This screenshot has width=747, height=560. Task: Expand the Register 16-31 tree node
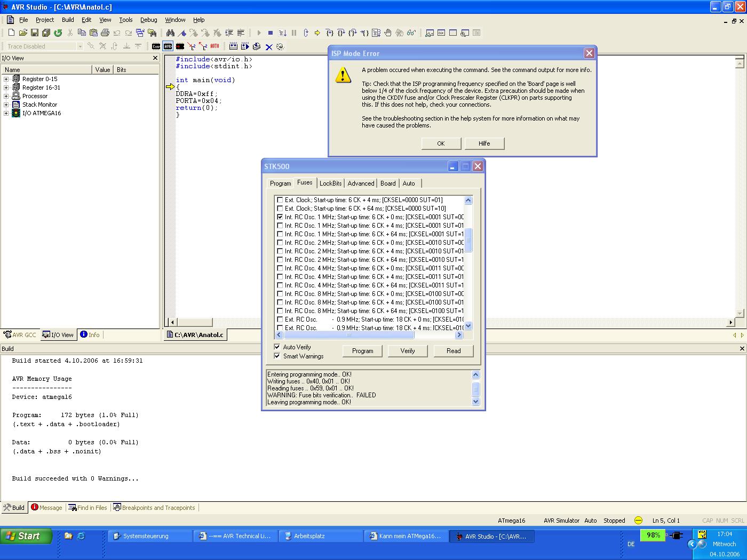6,87
